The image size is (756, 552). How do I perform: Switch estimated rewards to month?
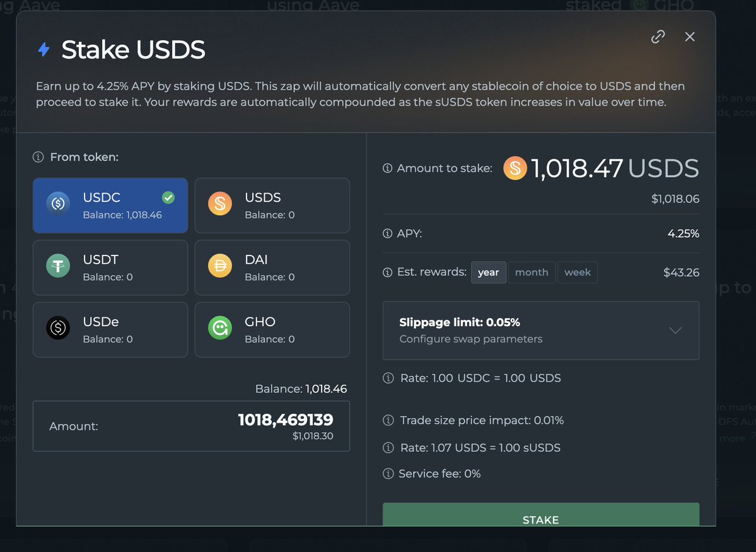pos(532,273)
